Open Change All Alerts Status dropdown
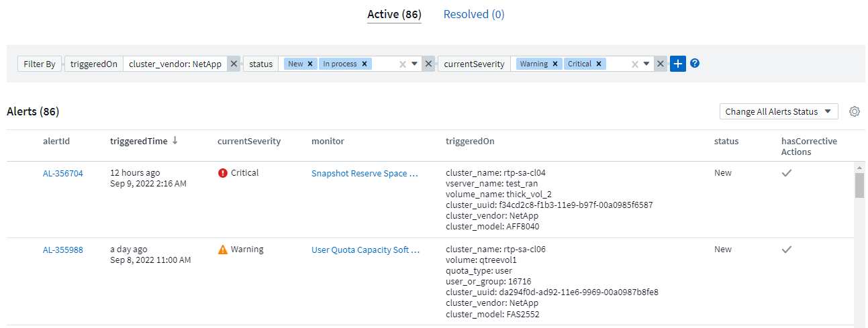 pos(778,111)
